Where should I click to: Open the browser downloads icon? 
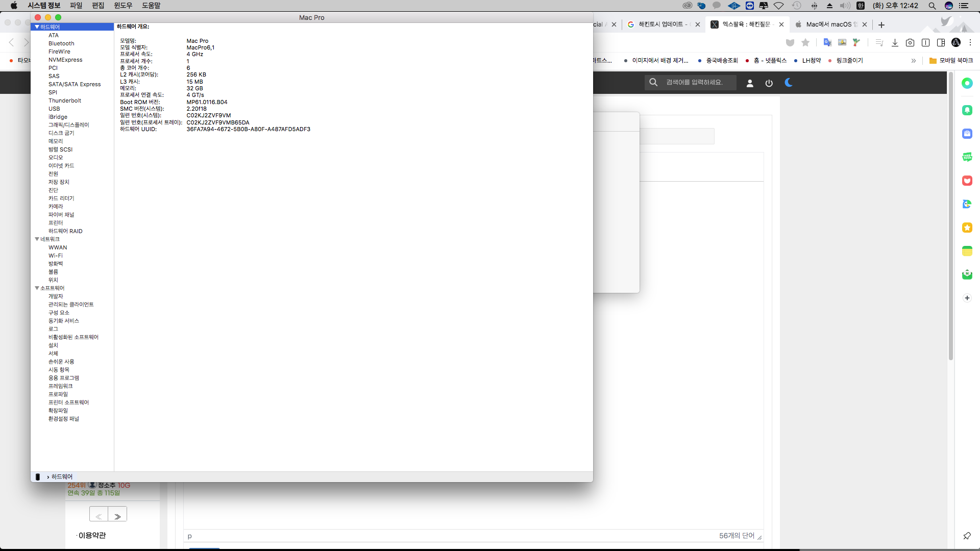pyautogui.click(x=895, y=43)
